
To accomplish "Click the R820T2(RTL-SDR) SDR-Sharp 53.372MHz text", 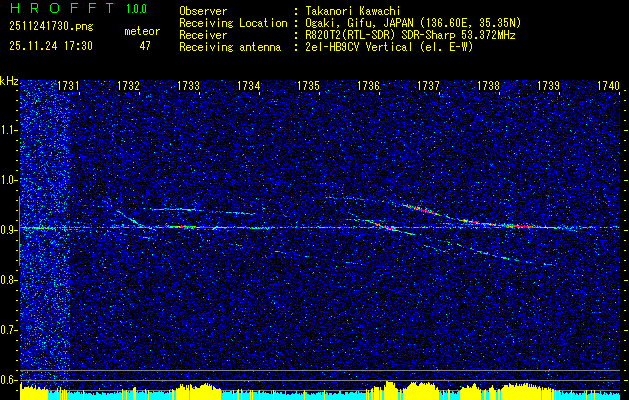I will pyautogui.click(x=410, y=35).
